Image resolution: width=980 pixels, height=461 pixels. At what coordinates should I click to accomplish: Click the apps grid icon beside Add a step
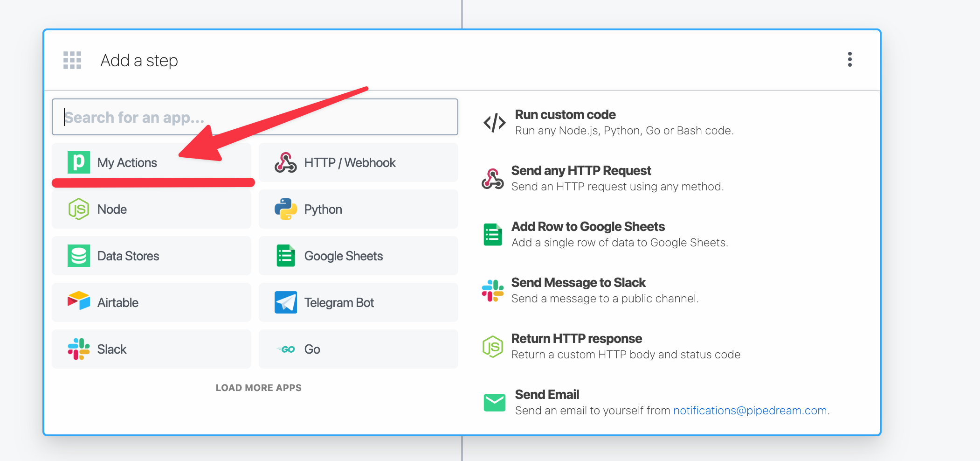pos(72,60)
